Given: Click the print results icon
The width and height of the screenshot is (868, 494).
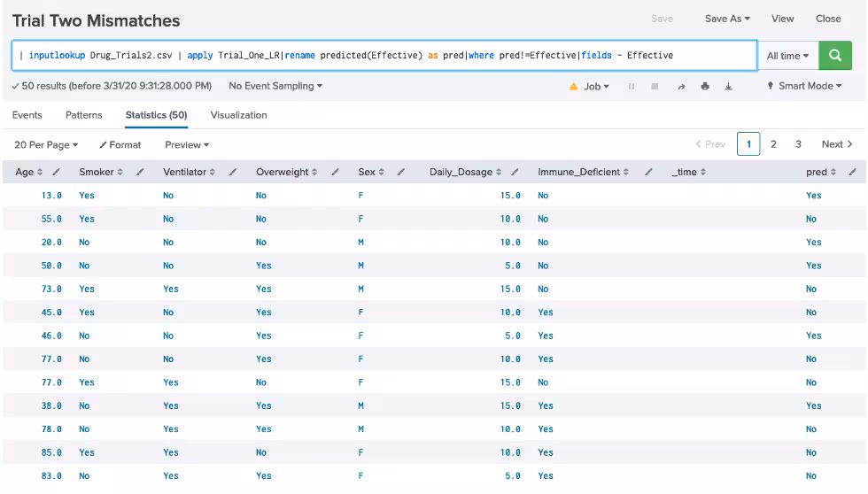Looking at the screenshot, I should (705, 87).
